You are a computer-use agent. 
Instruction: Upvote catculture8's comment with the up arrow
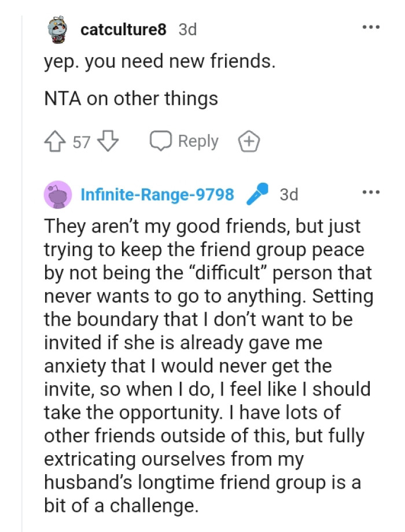(54, 141)
